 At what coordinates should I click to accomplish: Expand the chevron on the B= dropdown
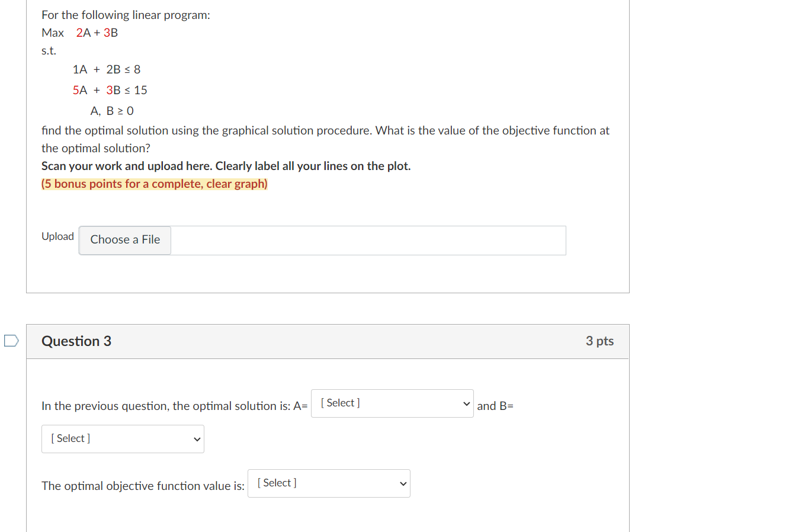coord(197,438)
